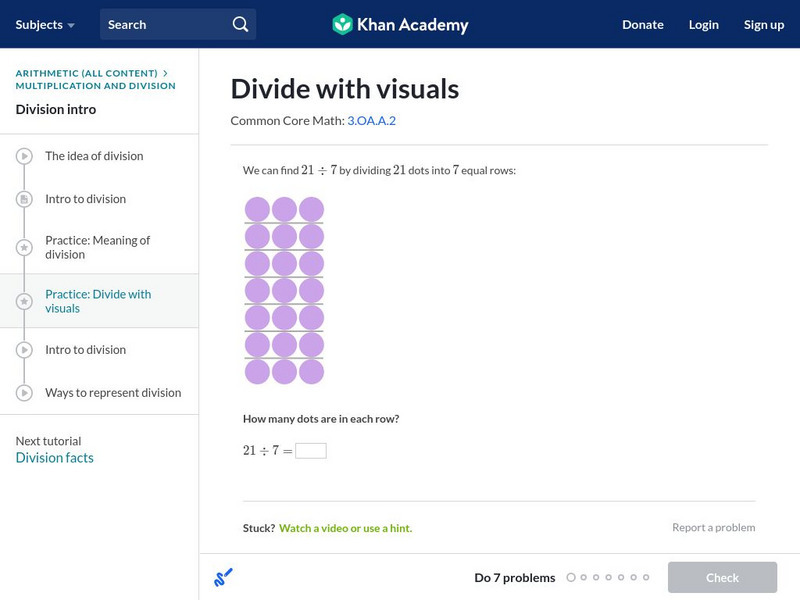Click the play icon next to Ways to represent division

[22, 392]
